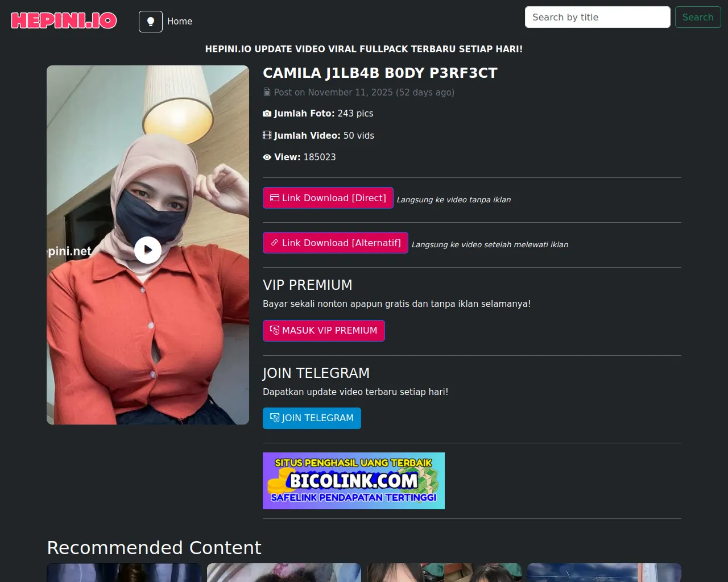The image size is (728, 582).
Task: Click the HEPINI.IO logo
Action: [64, 21]
